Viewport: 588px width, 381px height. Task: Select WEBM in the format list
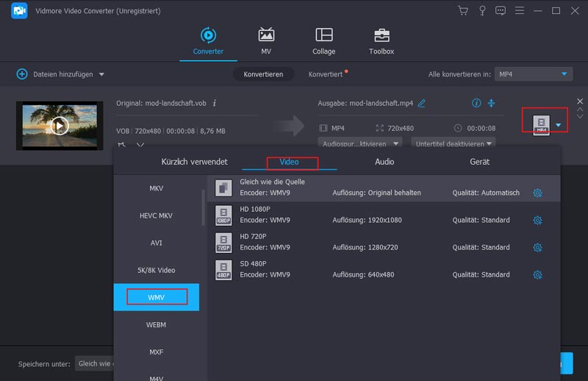(x=156, y=324)
